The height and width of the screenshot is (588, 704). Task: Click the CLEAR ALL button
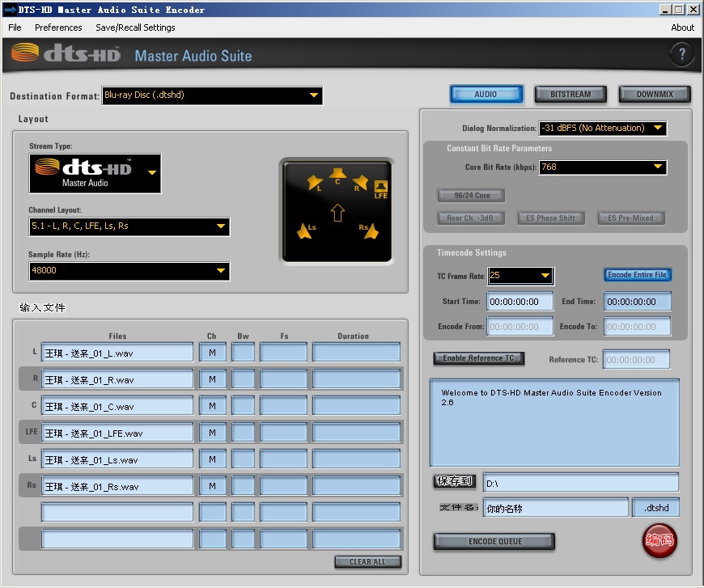click(367, 562)
